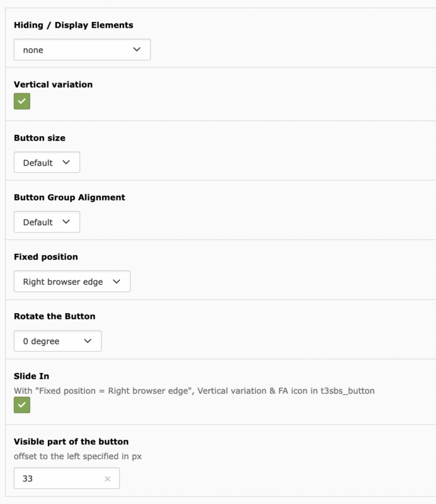Image resolution: width=436 pixels, height=504 pixels.
Task: Click the Slide In label text
Action: [32, 376]
